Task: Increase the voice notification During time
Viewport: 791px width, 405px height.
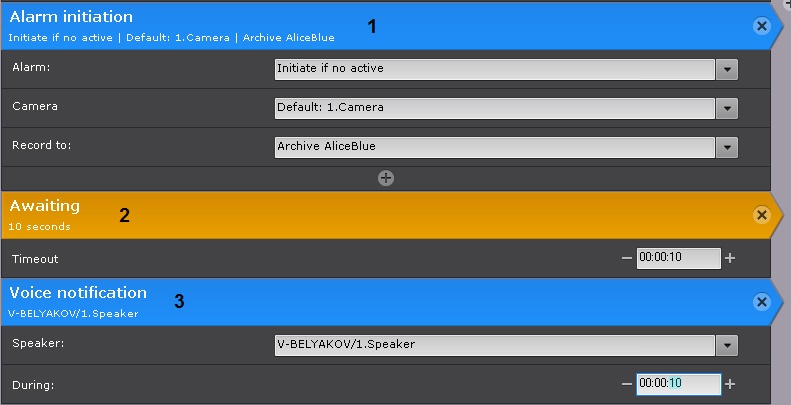Action: (730, 384)
